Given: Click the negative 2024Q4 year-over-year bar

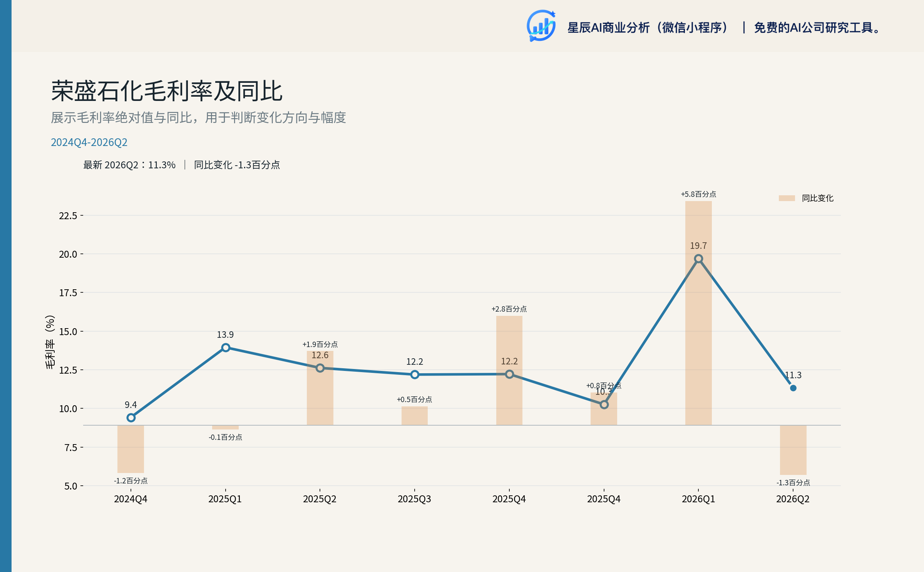Looking at the screenshot, I should (x=131, y=449).
